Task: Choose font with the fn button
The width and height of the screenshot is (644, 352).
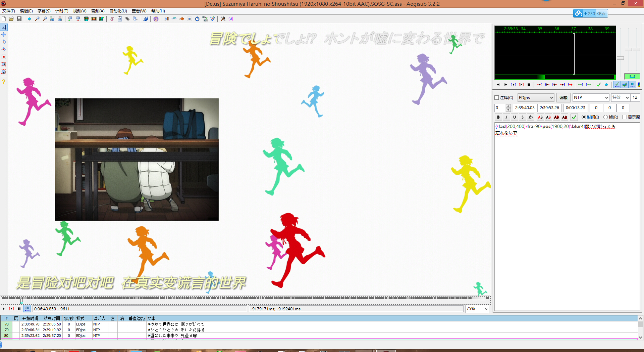Action: 531,117
